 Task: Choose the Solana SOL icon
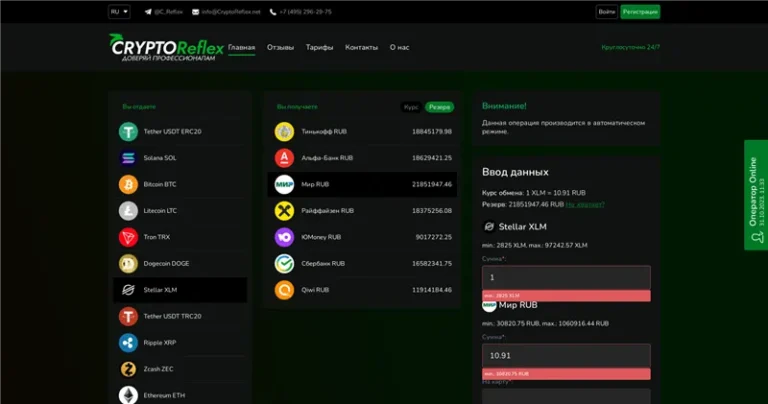tap(128, 158)
